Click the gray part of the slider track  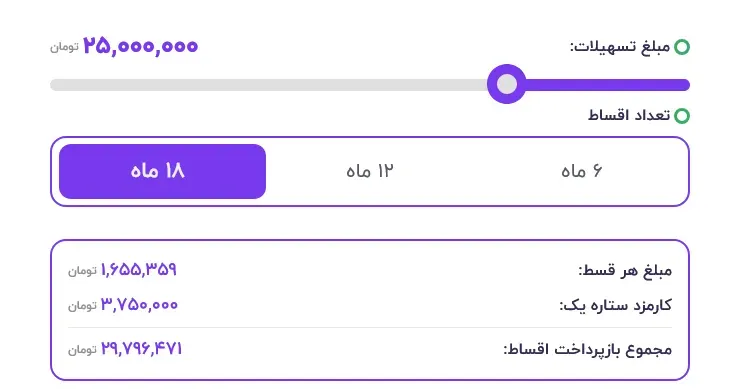[269, 85]
